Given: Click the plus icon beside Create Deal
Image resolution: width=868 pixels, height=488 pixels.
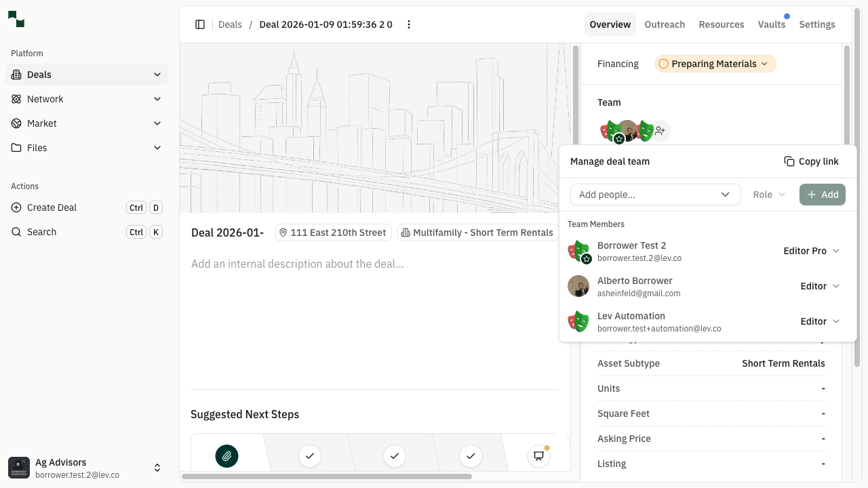Looking at the screenshot, I should tap(15, 207).
